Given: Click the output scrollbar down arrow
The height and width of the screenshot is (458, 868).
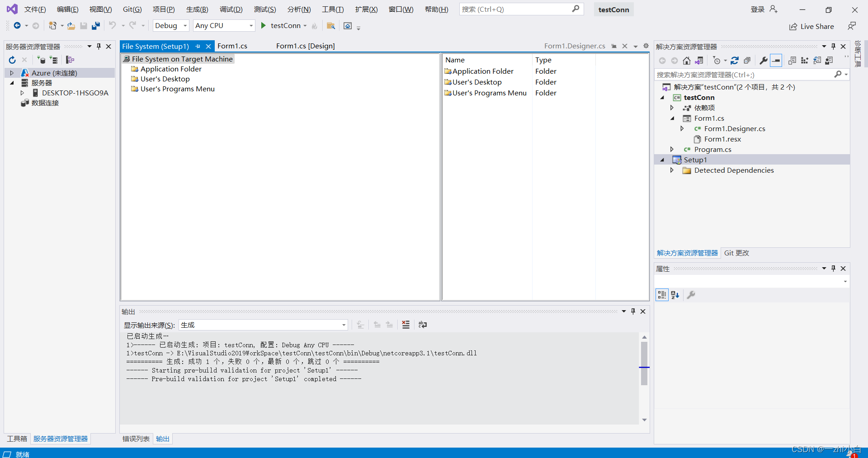Looking at the screenshot, I should pos(644,420).
